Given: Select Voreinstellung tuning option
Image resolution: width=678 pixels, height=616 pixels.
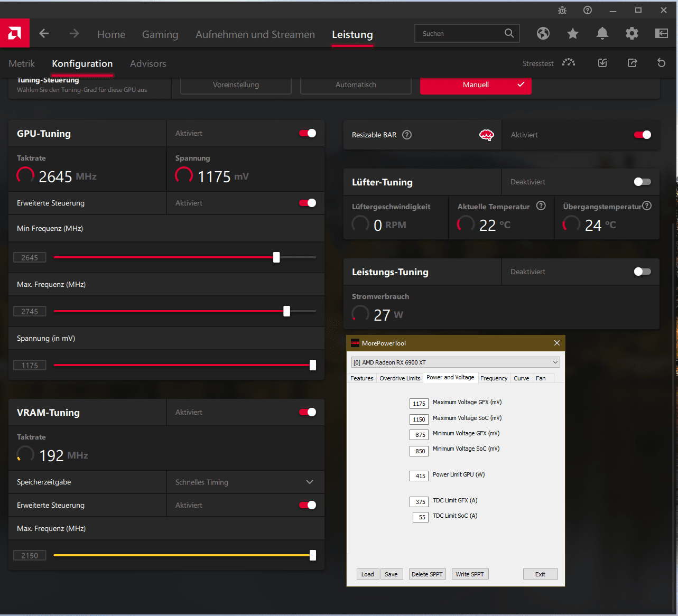Looking at the screenshot, I should pyautogui.click(x=236, y=85).
